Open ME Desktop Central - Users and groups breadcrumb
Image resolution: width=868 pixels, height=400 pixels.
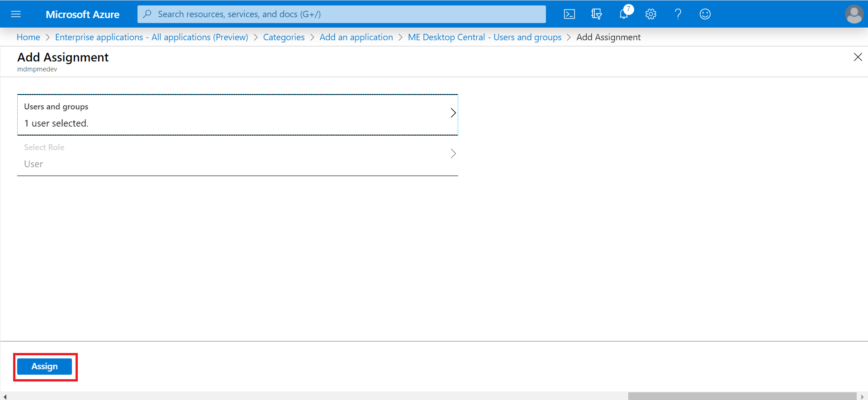pyautogui.click(x=484, y=37)
